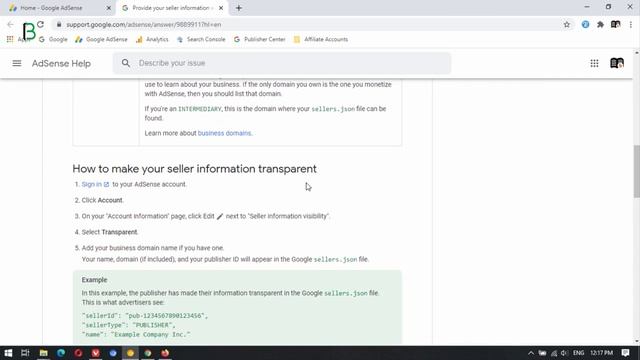Open the Google apps grid icon
The height and width of the screenshot is (360, 640).
click(x=594, y=63)
